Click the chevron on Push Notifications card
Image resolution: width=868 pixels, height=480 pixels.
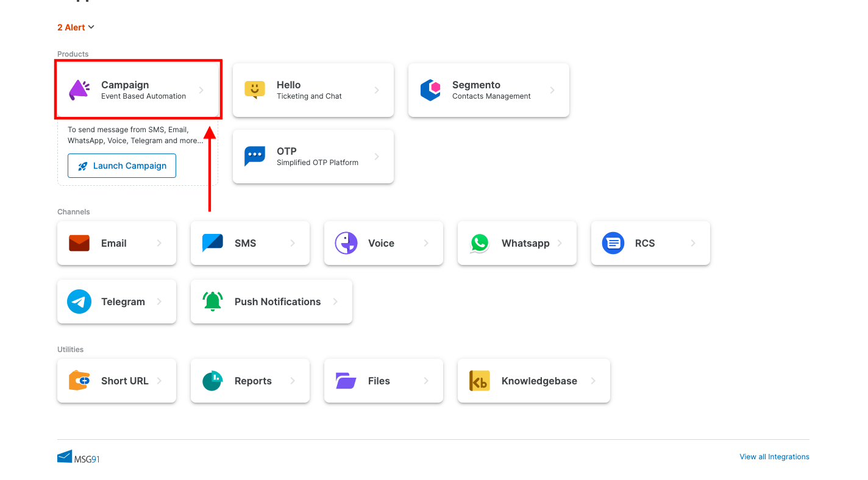pos(335,302)
